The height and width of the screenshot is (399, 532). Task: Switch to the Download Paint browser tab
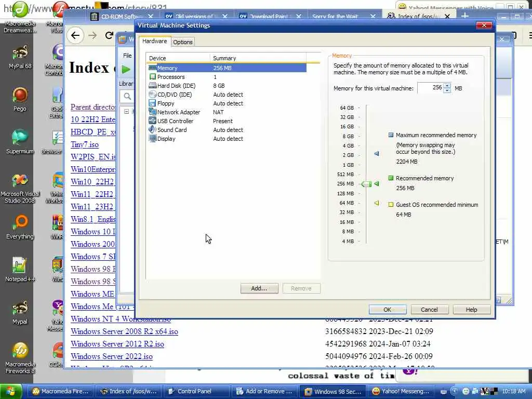point(268,16)
